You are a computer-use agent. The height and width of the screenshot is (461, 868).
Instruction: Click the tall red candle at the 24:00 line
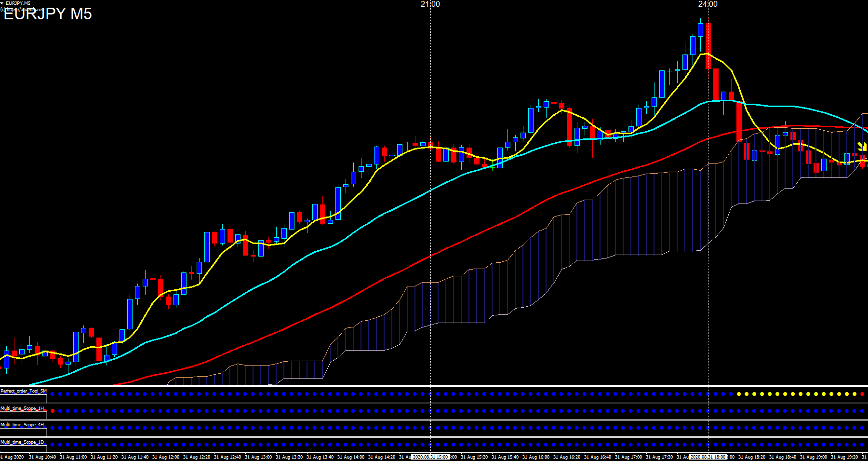point(708,46)
